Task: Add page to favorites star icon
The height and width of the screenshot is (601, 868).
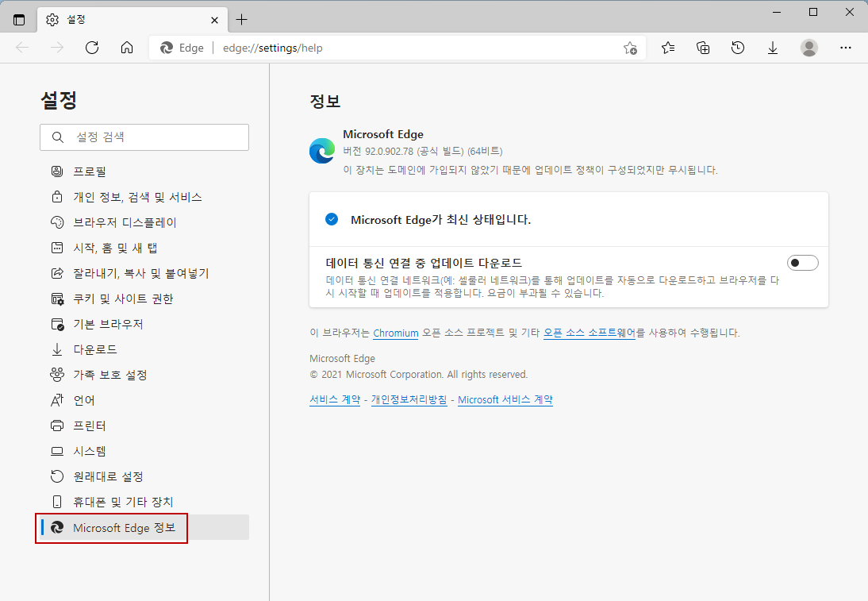Action: click(x=630, y=48)
